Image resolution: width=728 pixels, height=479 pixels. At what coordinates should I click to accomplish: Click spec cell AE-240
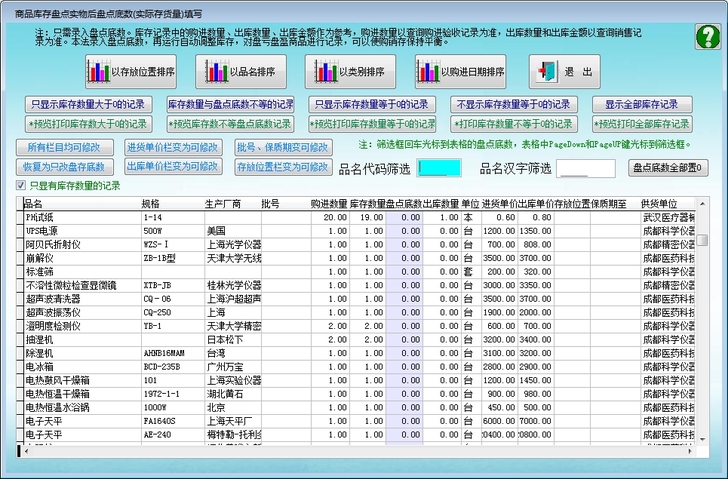[x=173, y=435]
